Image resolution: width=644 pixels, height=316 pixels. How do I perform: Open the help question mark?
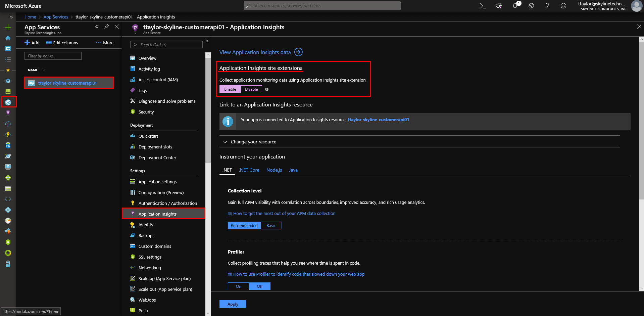pyautogui.click(x=547, y=6)
